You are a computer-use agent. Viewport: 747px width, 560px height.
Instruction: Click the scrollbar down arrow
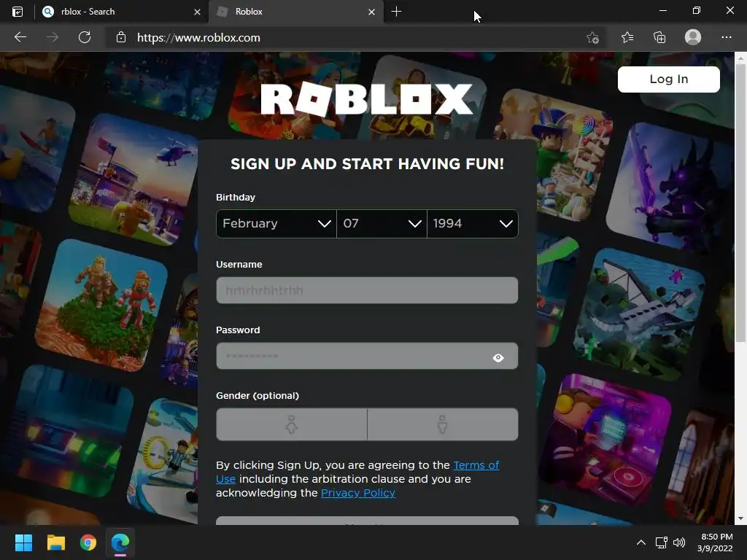[x=740, y=518]
